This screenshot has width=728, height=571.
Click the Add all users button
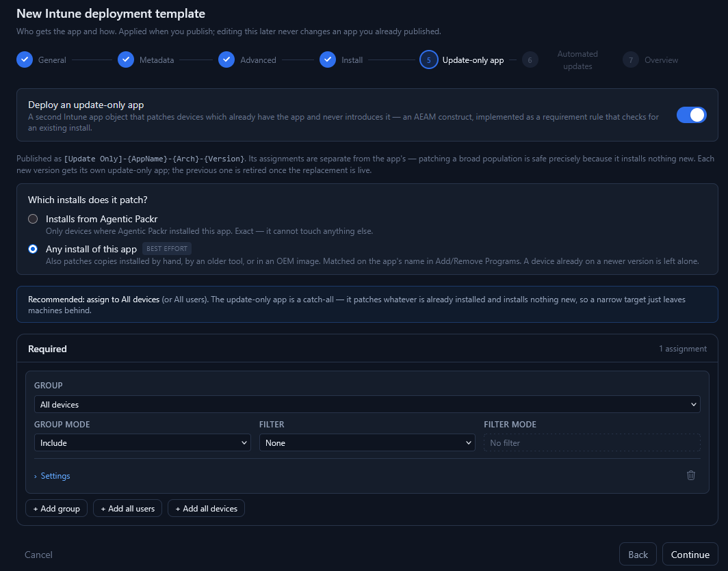(x=128, y=508)
